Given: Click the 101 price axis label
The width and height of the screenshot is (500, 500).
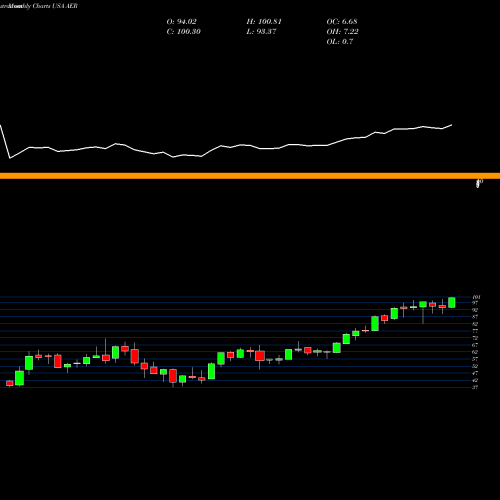Looking at the screenshot, I should (476, 297).
